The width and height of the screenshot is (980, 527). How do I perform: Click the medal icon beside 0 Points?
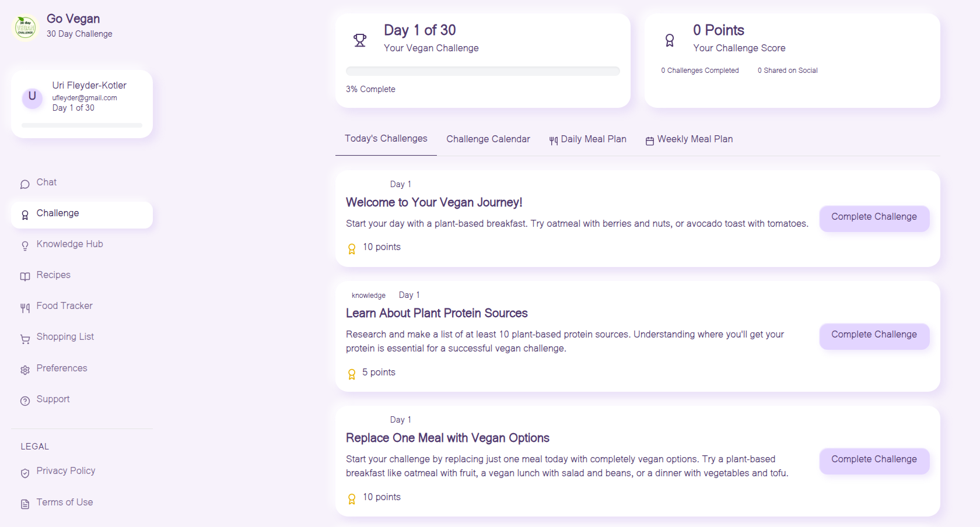pos(670,40)
